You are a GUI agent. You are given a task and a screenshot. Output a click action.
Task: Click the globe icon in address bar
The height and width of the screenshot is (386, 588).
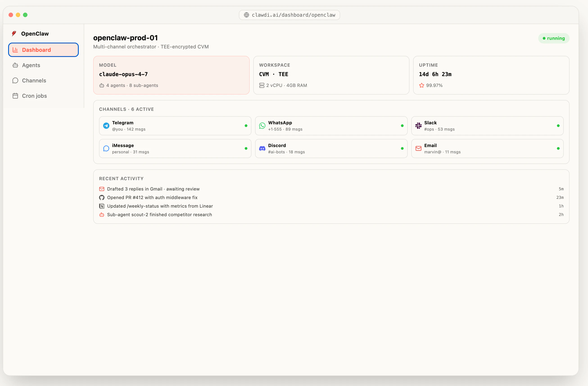click(x=246, y=15)
